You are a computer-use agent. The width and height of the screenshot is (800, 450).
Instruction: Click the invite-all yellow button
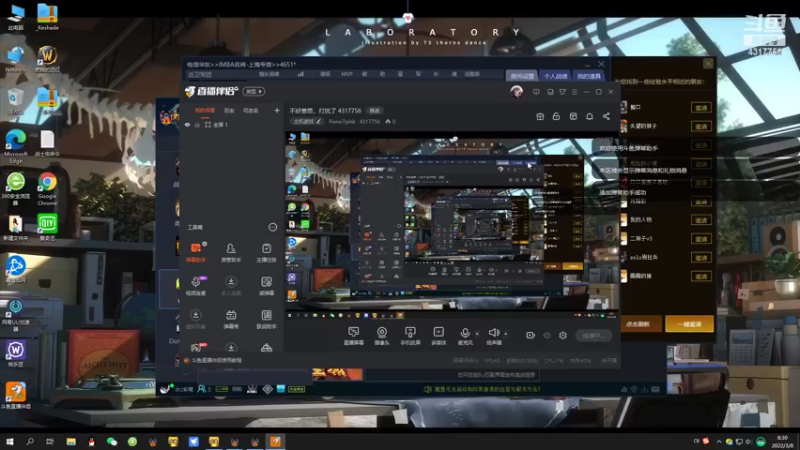coord(689,324)
